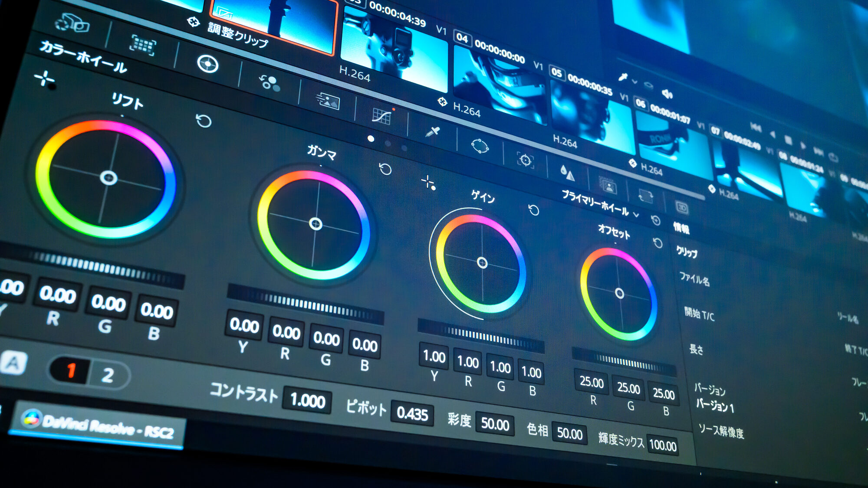Click オフセット B 25.00 field
Screen dimensions: 868x488
click(664, 393)
